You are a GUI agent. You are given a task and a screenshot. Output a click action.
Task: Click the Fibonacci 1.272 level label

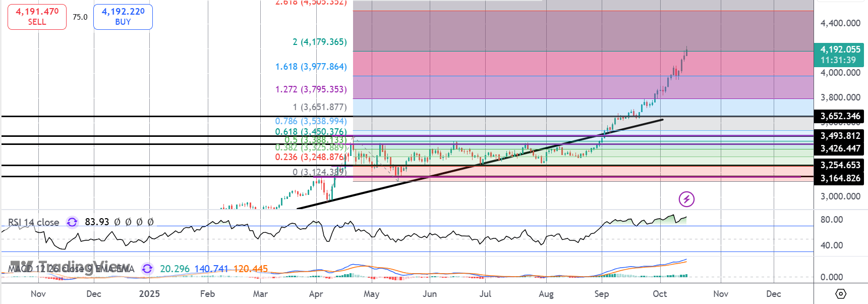coord(311,89)
